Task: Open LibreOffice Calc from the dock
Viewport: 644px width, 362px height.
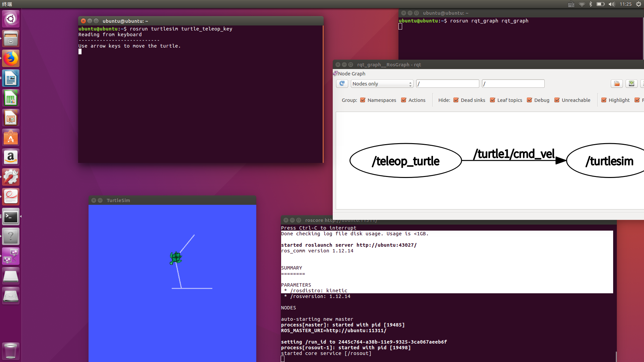Action: pyautogui.click(x=11, y=99)
